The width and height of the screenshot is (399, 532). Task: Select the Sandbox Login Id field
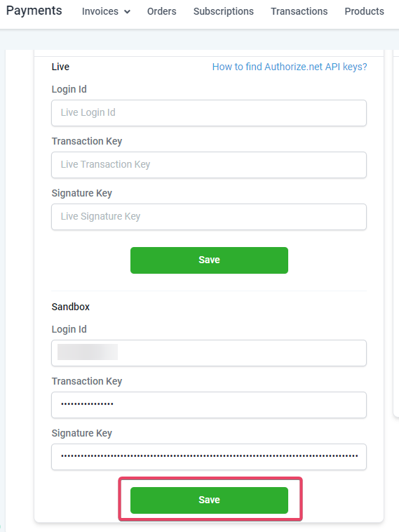pyautogui.click(x=209, y=353)
